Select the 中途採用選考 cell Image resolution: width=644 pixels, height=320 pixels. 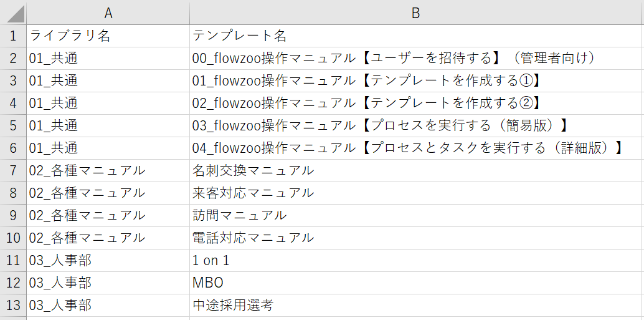coord(233,305)
